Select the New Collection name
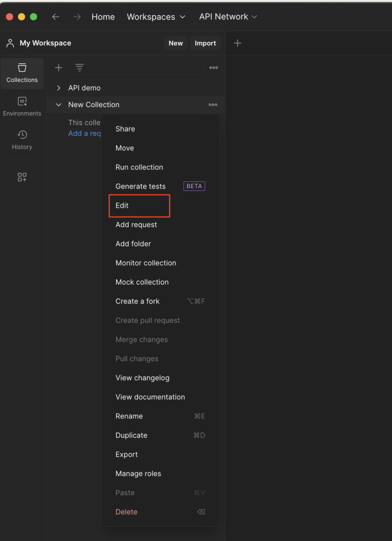The width and height of the screenshot is (392, 541). (94, 105)
